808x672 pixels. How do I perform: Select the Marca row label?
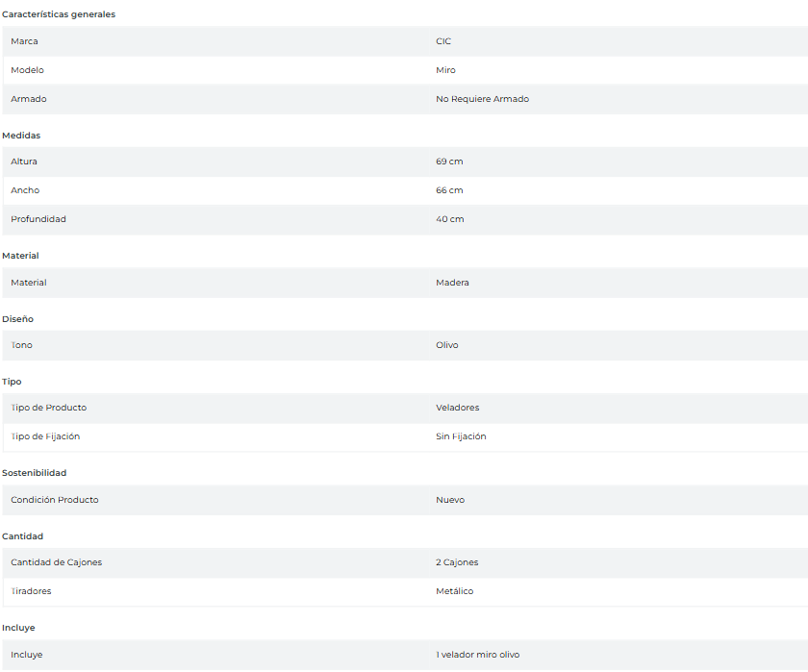(25, 41)
